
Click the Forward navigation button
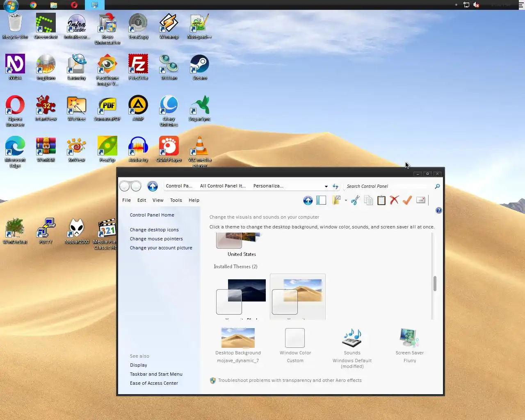pos(136,186)
